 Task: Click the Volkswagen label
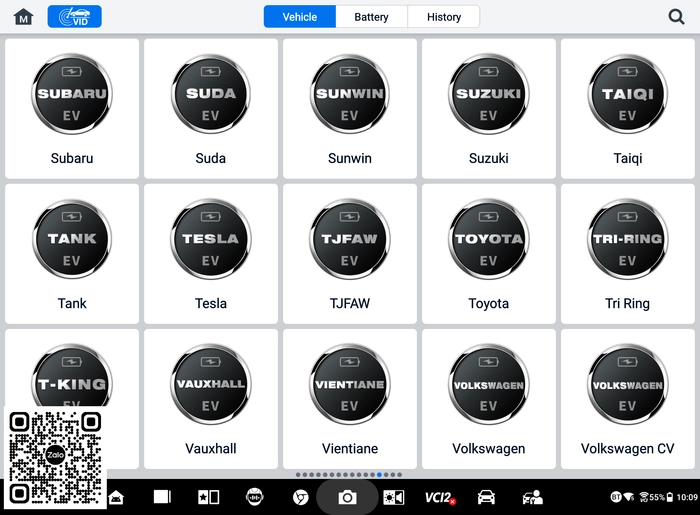click(489, 449)
